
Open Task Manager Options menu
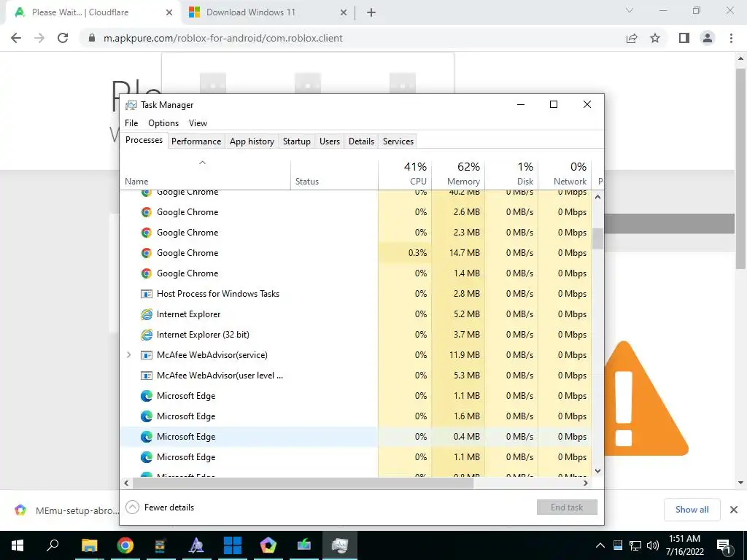(163, 122)
